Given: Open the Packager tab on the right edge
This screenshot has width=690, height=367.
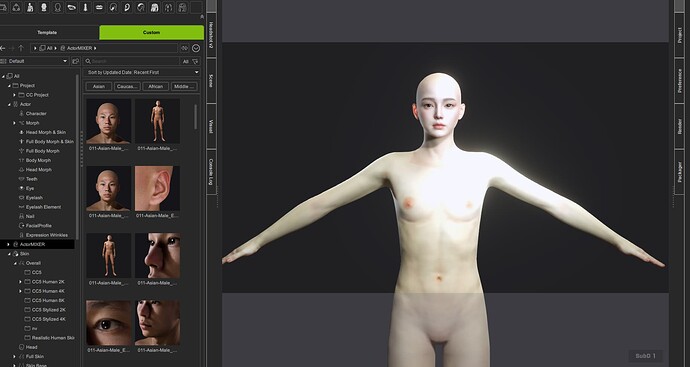Looking at the screenshot, I should tap(679, 172).
